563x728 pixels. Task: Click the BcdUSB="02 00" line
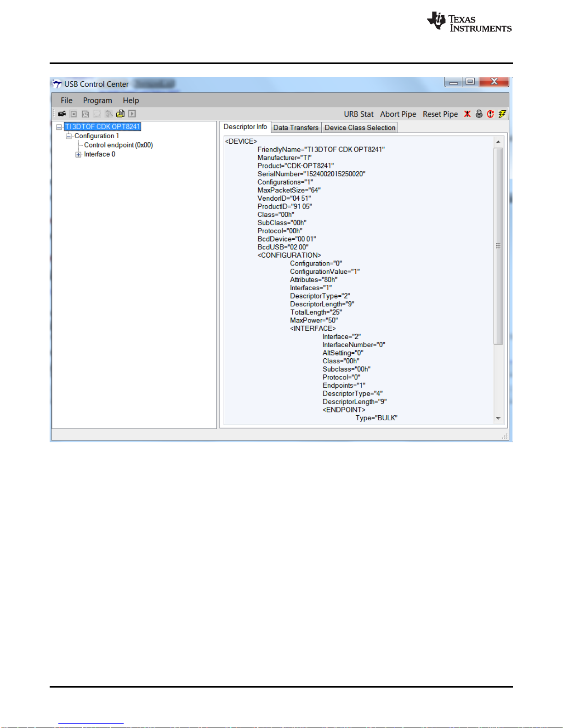pos(283,247)
